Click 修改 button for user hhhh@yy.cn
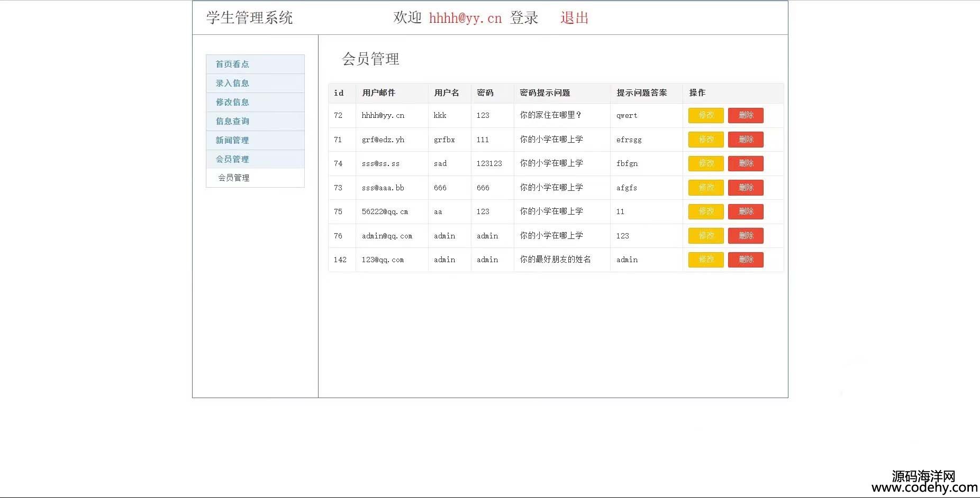Image resolution: width=980 pixels, height=498 pixels. click(x=705, y=115)
